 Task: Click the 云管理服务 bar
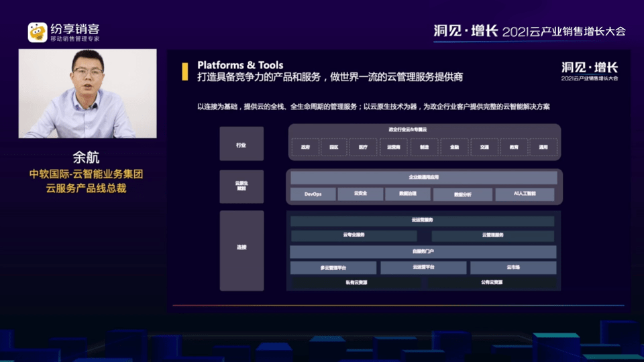493,235
